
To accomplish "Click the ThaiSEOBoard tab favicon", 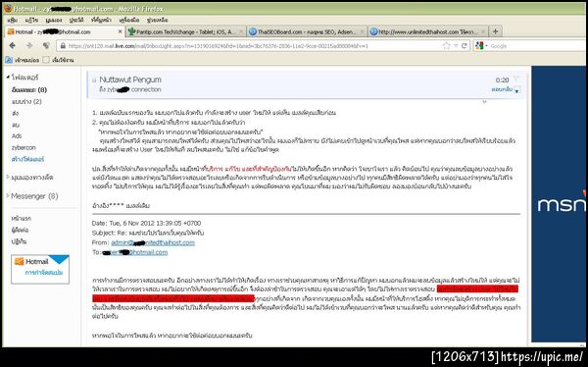I will tap(253, 32).
